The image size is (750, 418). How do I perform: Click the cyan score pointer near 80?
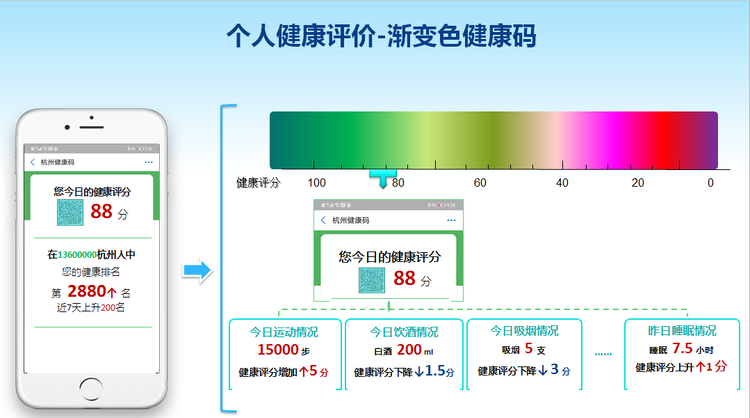[383, 177]
